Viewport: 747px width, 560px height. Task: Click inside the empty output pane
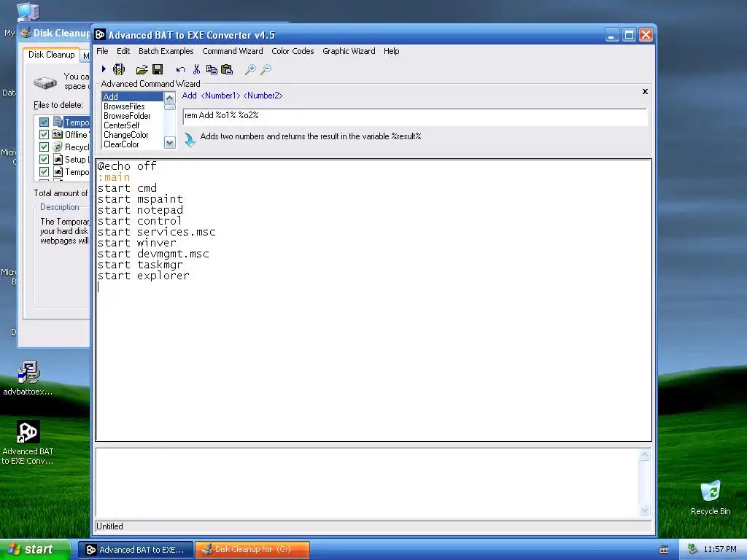pos(367,483)
